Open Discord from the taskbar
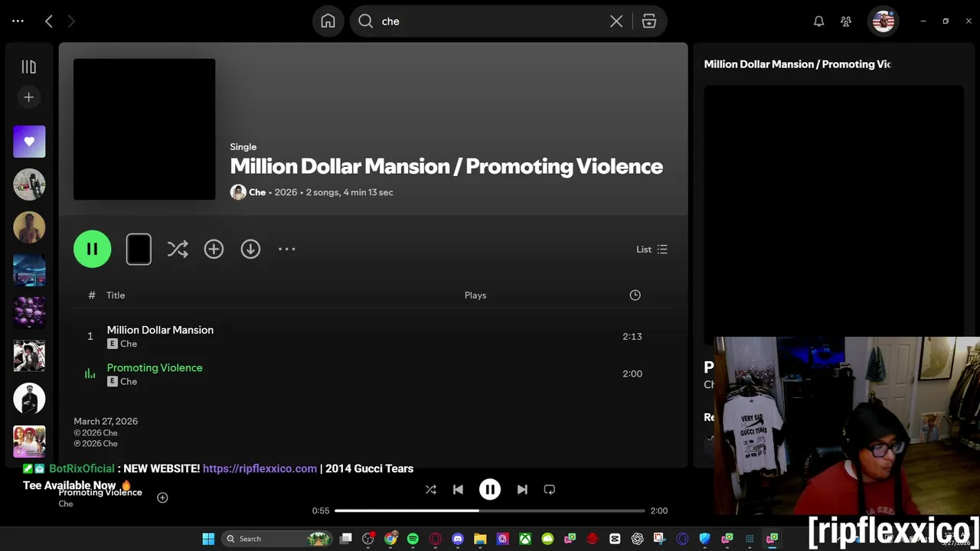 458,539
